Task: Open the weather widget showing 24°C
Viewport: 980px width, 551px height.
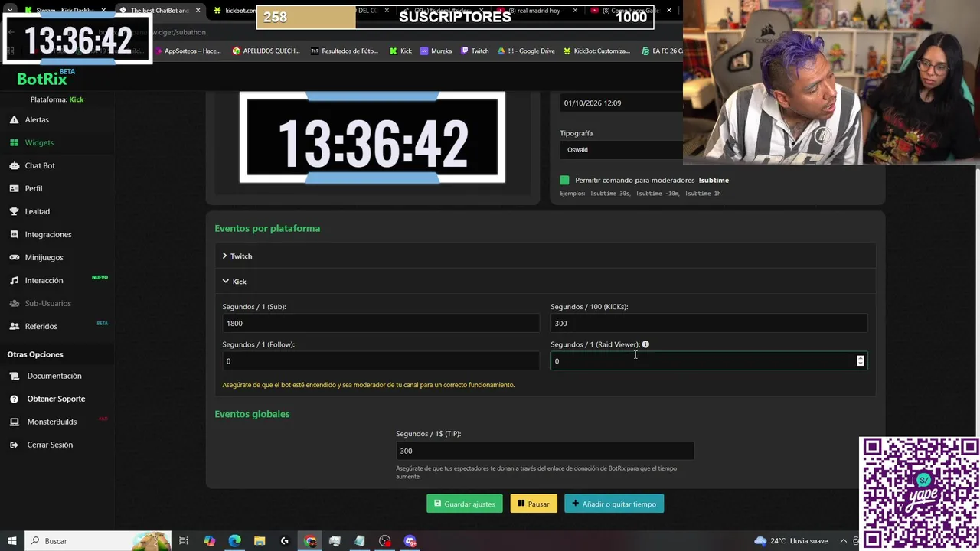Action: tap(791, 541)
